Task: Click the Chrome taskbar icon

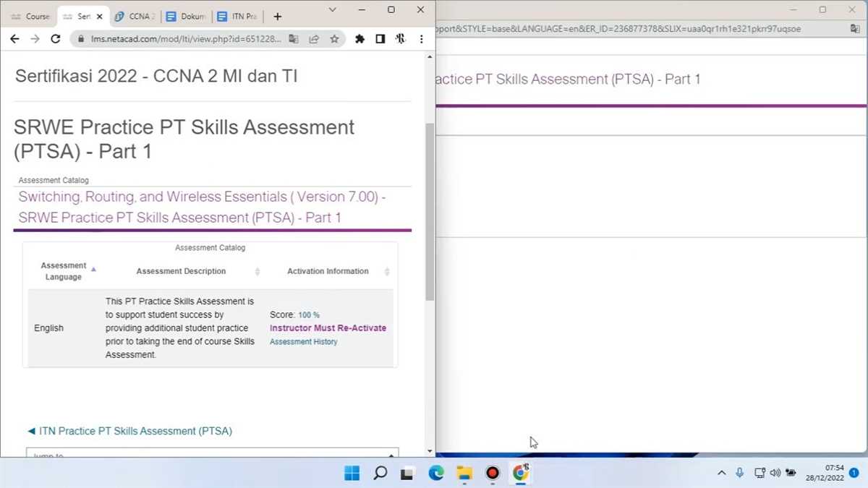Action: [x=521, y=474]
